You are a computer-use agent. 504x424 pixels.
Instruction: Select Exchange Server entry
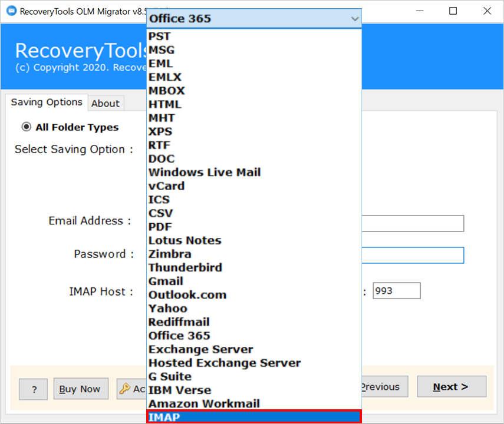254,349
